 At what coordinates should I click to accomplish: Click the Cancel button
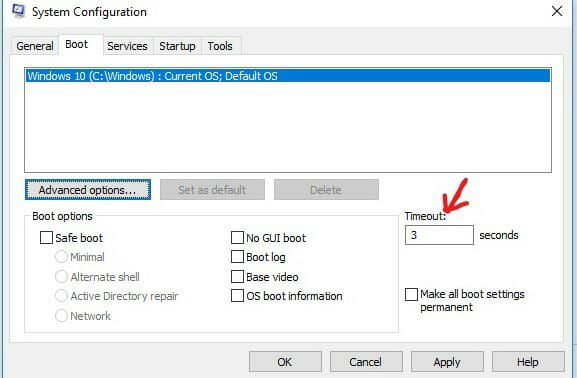tap(366, 362)
